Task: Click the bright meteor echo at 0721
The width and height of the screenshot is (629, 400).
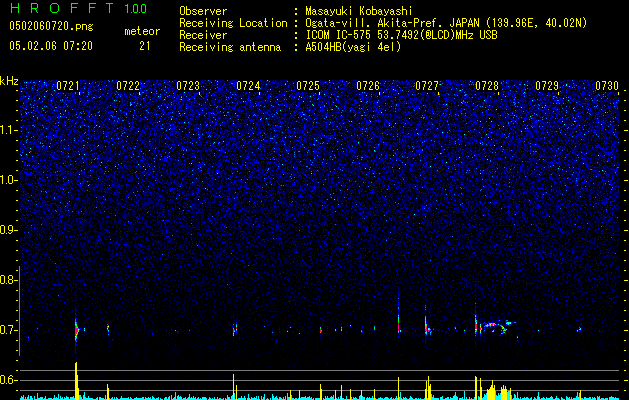Action: [76, 330]
